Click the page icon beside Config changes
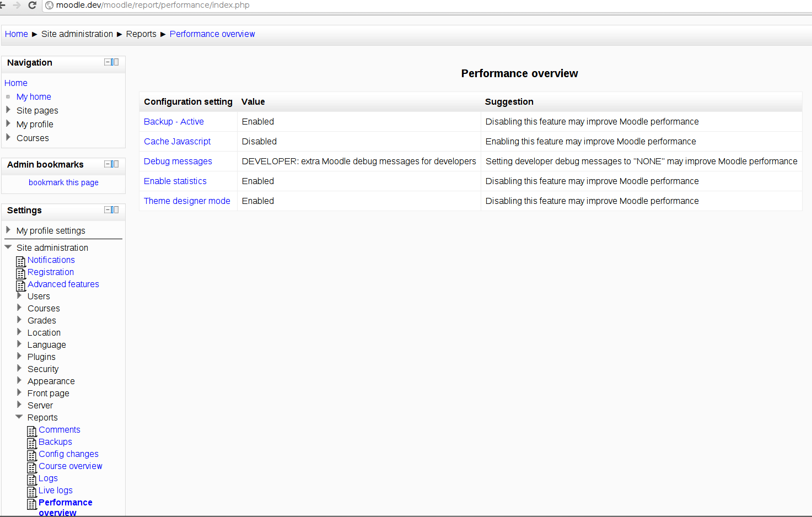The width and height of the screenshot is (812, 517). tap(32, 455)
